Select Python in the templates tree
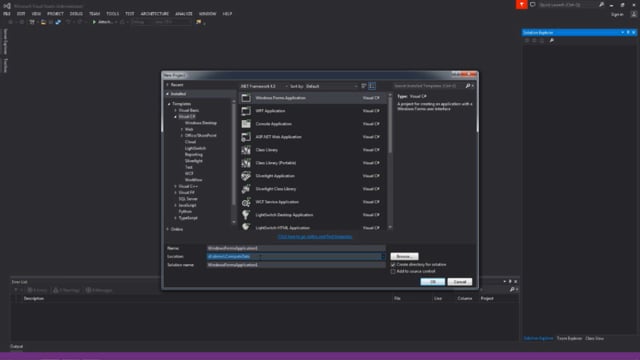The height and width of the screenshot is (360, 640). 185,211
